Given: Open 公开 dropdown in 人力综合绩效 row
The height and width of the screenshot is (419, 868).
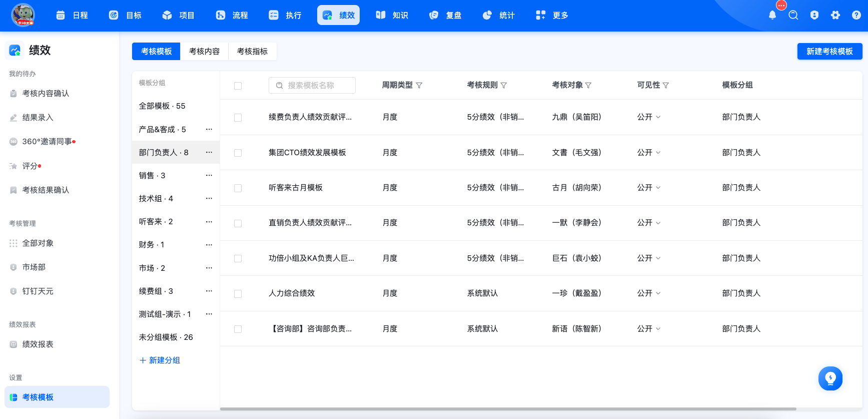Looking at the screenshot, I should 649,293.
